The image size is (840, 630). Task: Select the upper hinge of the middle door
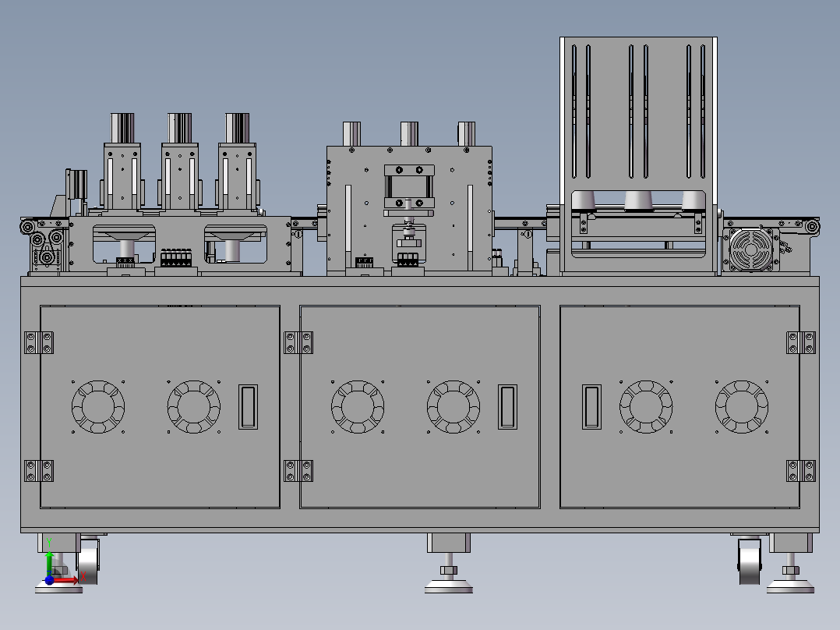coord(298,342)
